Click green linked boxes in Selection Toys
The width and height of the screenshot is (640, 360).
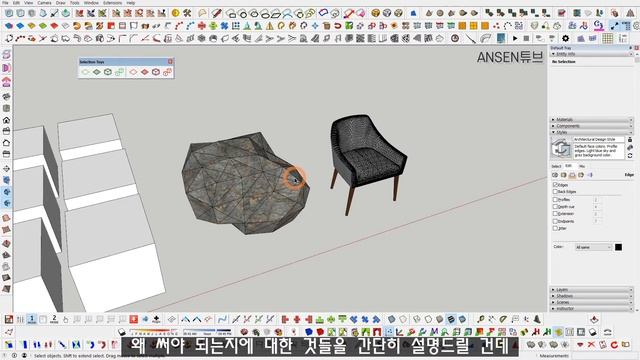click(x=119, y=72)
